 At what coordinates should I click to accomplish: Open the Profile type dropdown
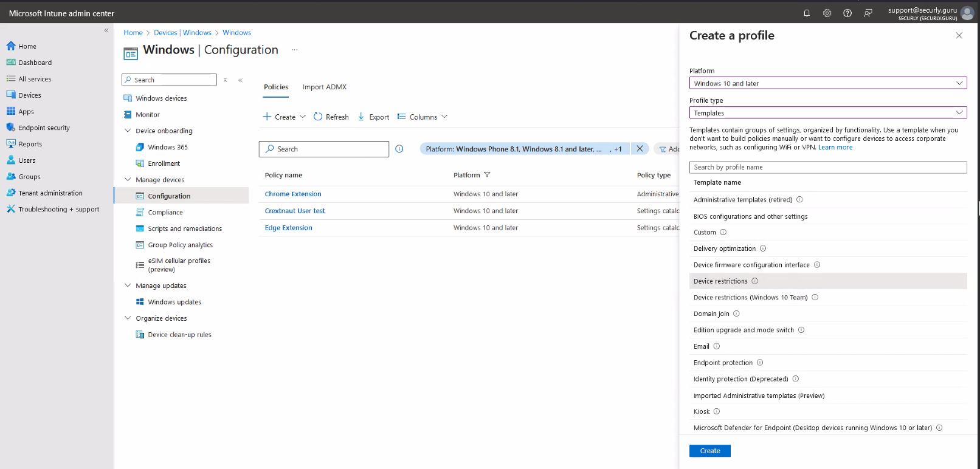828,113
